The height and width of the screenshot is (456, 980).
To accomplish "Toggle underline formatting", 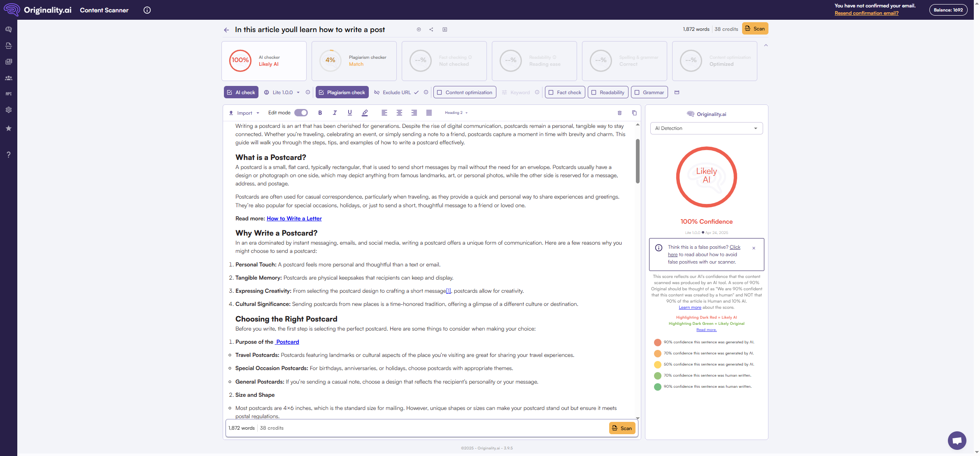I will [x=350, y=113].
